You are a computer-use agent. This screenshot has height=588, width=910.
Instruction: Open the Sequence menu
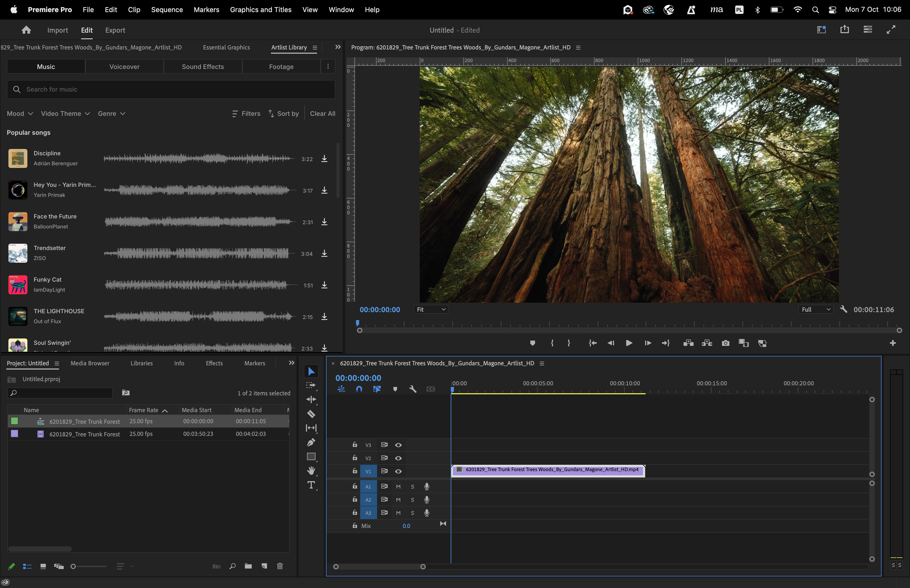click(x=167, y=9)
